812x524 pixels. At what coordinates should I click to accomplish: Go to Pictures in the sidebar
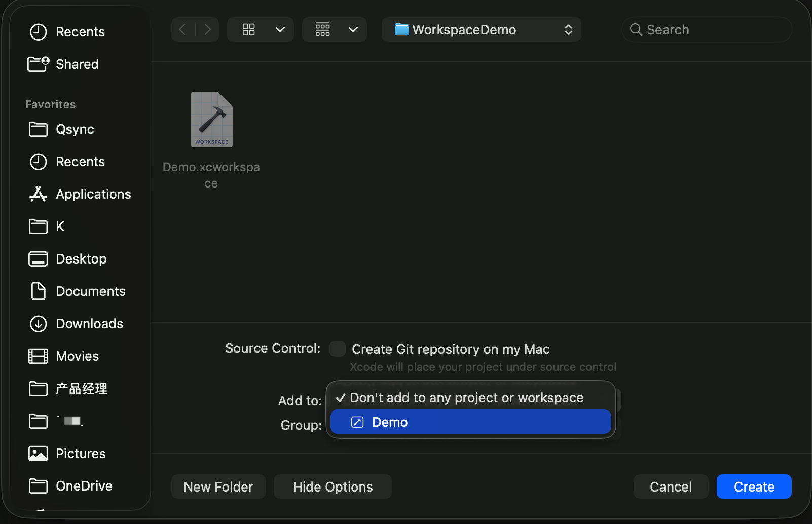80,454
